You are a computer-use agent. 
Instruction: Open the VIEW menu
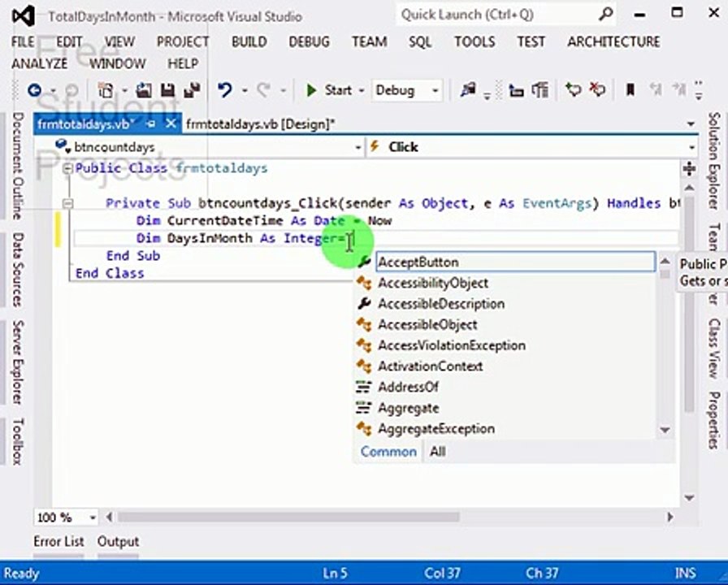[119, 41]
